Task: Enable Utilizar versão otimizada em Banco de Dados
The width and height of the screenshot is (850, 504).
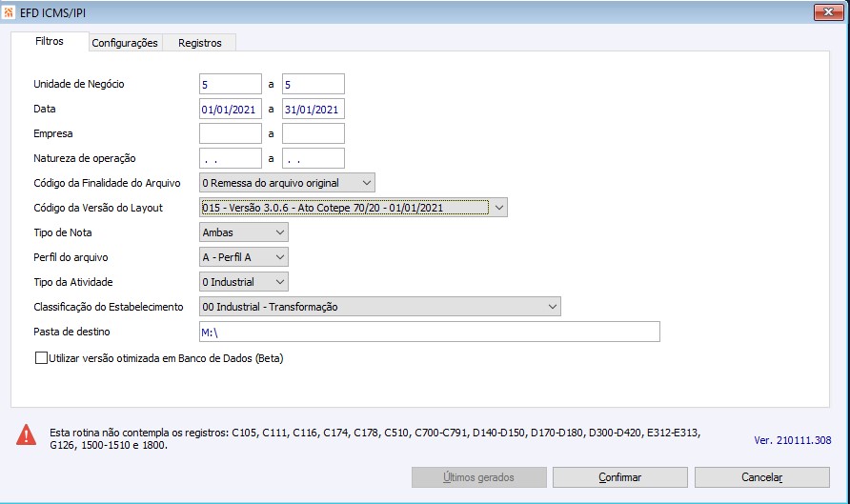Action: 41,358
